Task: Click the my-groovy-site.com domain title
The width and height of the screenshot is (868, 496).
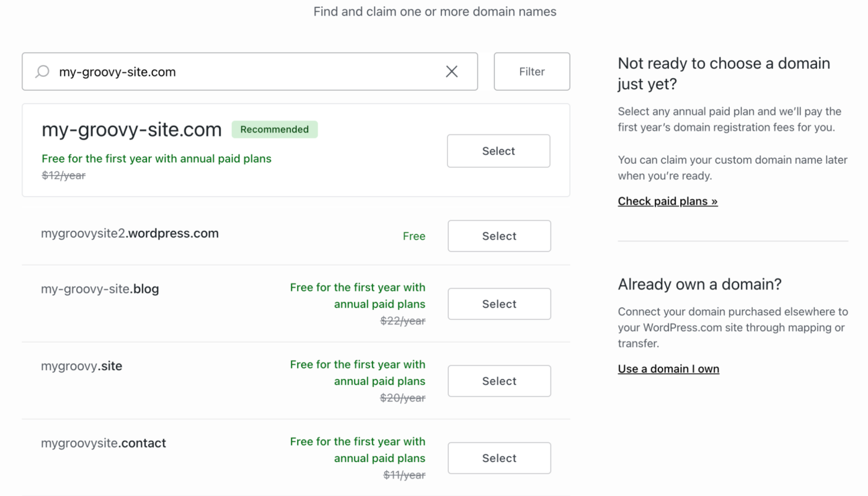Action: coord(131,130)
